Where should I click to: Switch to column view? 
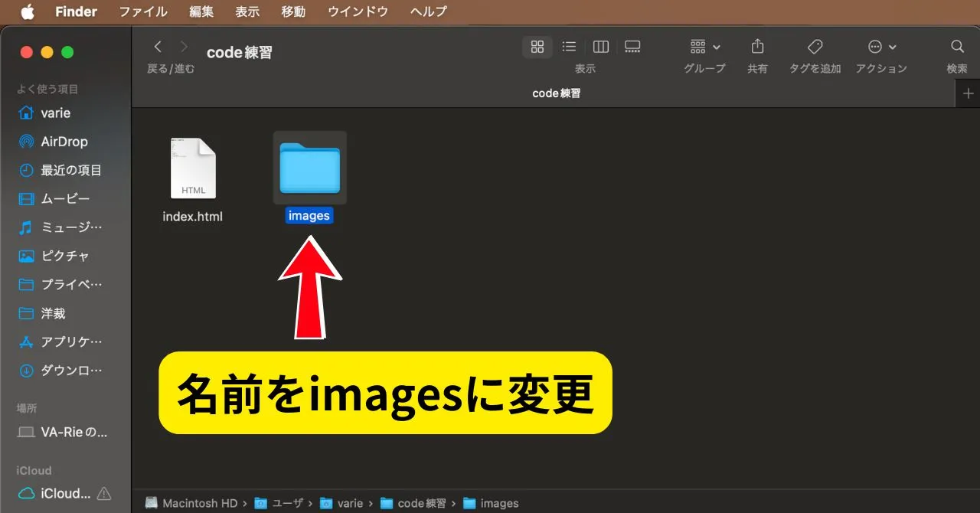coord(601,47)
